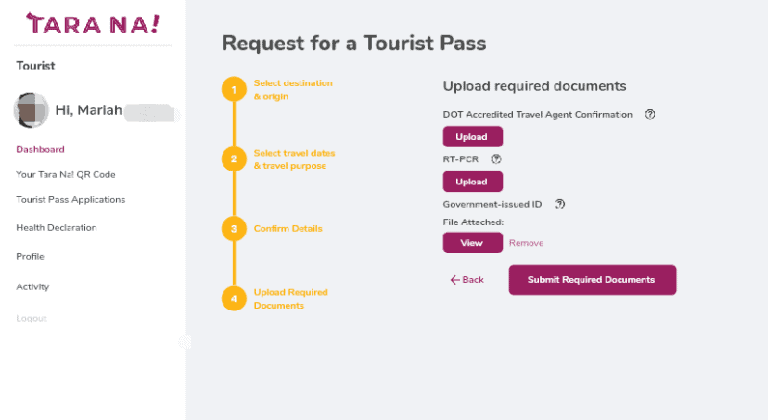Upload DOT Accredited Travel Agent Confirmation
Image resolution: width=768 pixels, height=420 pixels.
472,137
